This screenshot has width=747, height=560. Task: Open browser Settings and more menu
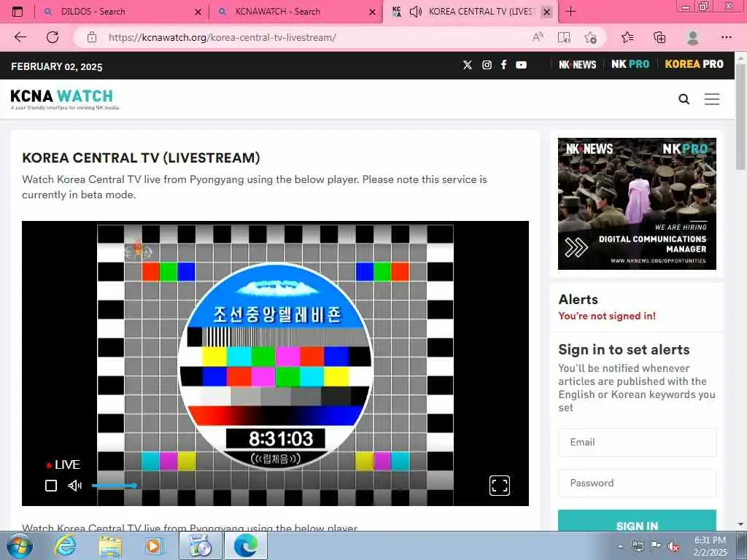726,37
